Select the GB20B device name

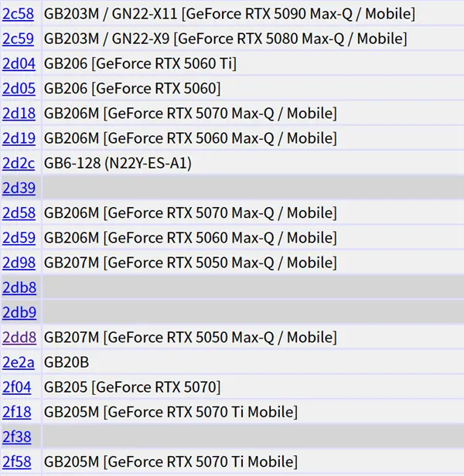pos(67,362)
